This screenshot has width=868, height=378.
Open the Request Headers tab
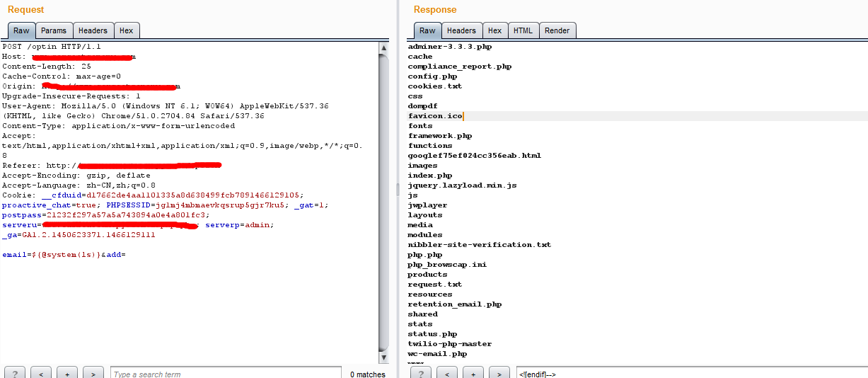[x=93, y=30]
